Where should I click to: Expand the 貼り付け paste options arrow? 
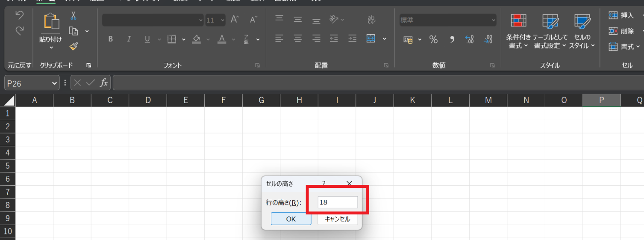tap(51, 47)
